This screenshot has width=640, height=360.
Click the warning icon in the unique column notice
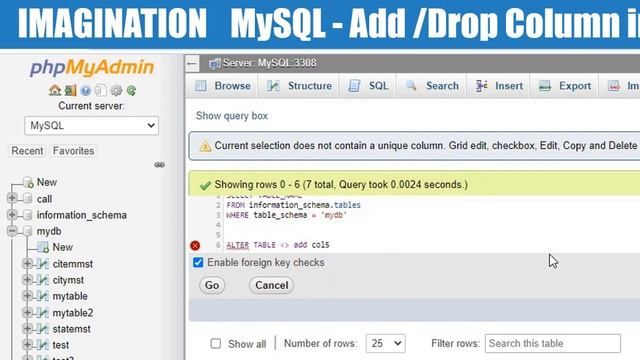(x=205, y=146)
